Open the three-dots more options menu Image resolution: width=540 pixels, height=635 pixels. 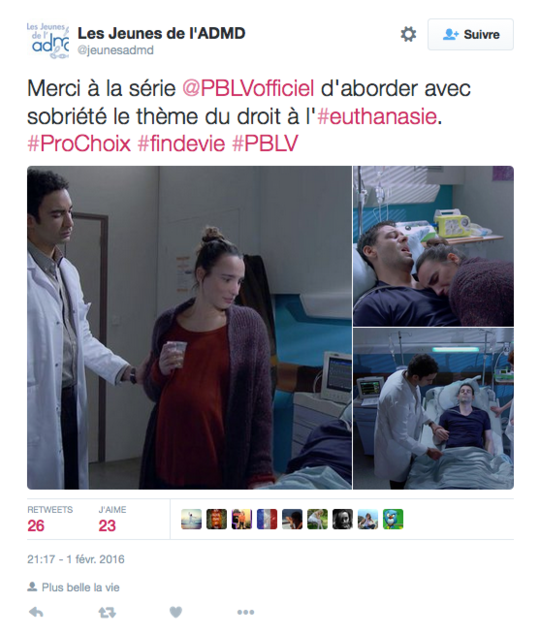click(246, 612)
